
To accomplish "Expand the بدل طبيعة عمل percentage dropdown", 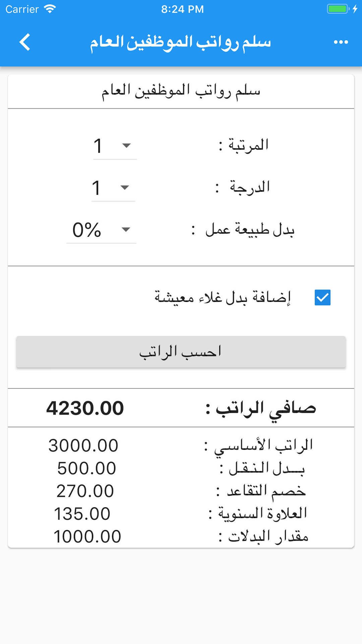I will pyautogui.click(x=101, y=230).
